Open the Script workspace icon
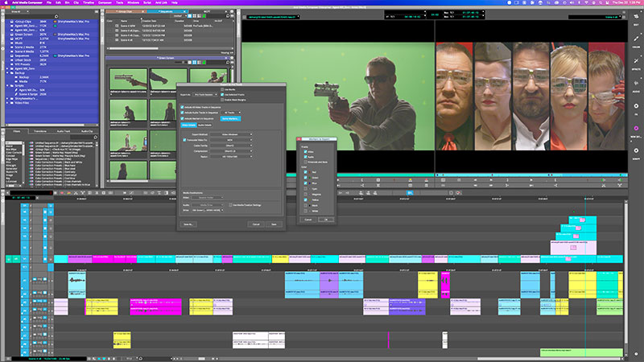 [636, 150]
